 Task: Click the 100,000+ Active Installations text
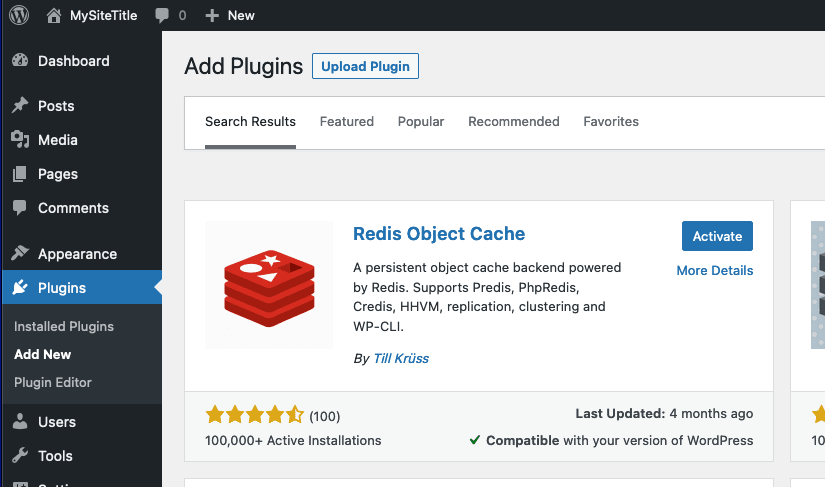tap(293, 440)
